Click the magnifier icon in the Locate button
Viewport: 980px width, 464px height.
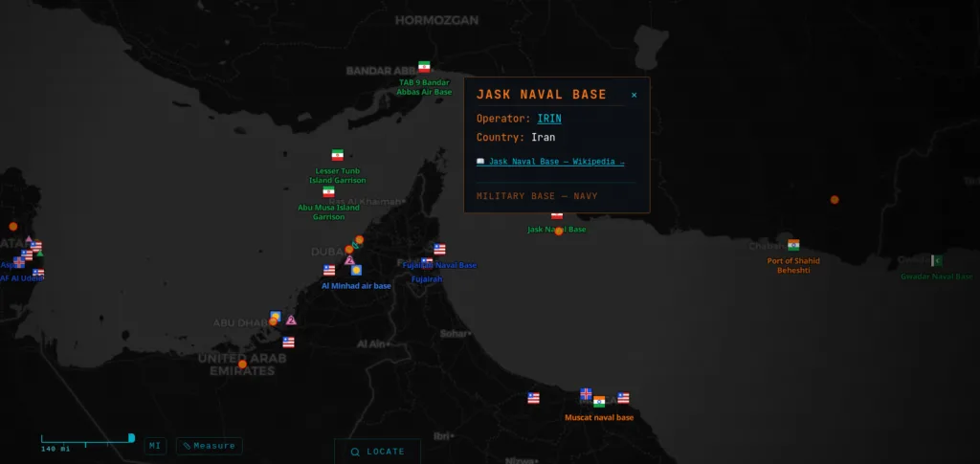(355, 453)
